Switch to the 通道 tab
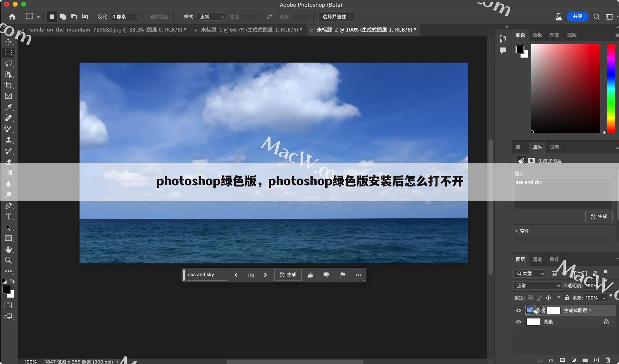Screen dimensions: 619x364 point(537,259)
